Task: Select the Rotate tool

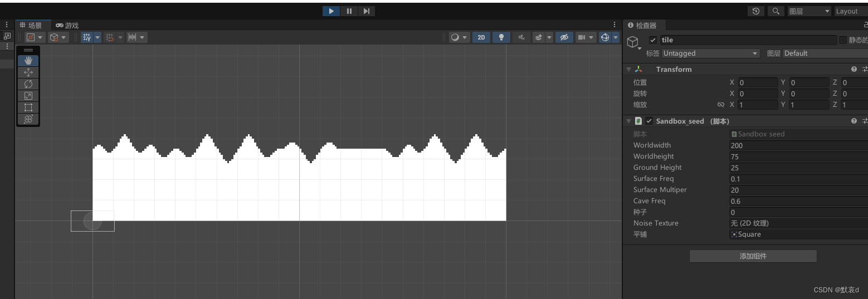Action: [x=28, y=84]
